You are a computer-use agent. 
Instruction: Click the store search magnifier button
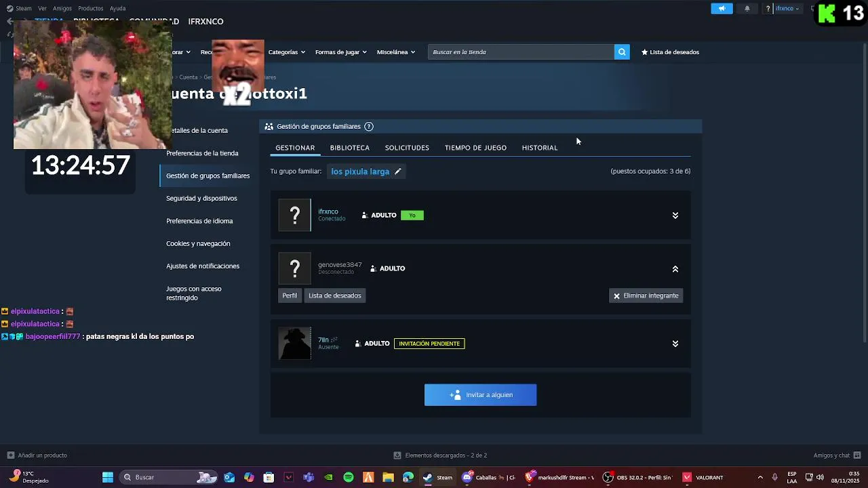622,52
